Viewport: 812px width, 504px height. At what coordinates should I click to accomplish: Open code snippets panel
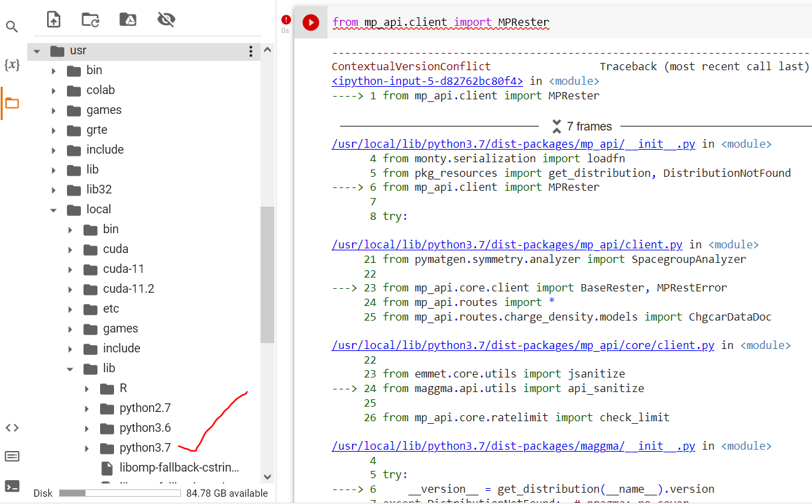[x=12, y=427]
